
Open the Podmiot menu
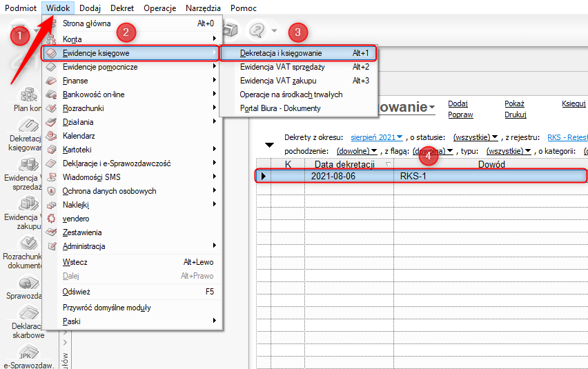21,8
